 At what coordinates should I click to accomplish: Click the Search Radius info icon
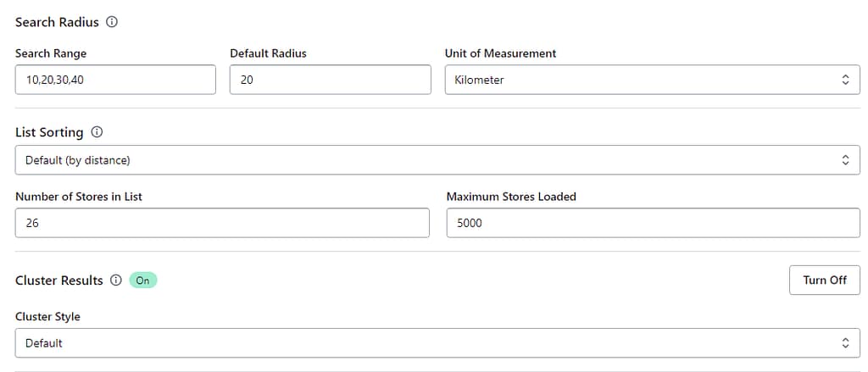(112, 22)
